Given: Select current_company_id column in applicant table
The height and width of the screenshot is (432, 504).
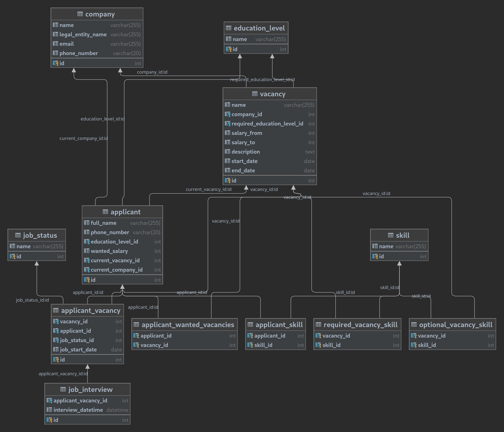Looking at the screenshot, I should coord(116,270).
